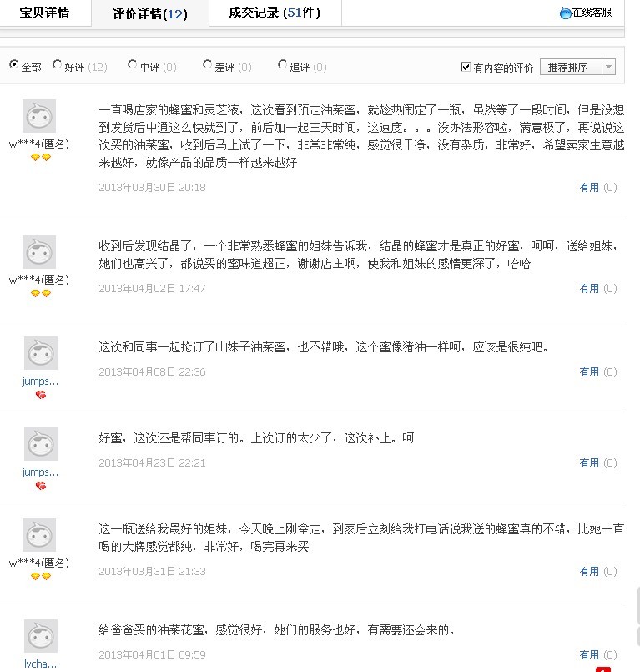This screenshot has height=672, width=640.
Task: Click avatar beside the 2013年04月23日 review
Action: [41, 444]
